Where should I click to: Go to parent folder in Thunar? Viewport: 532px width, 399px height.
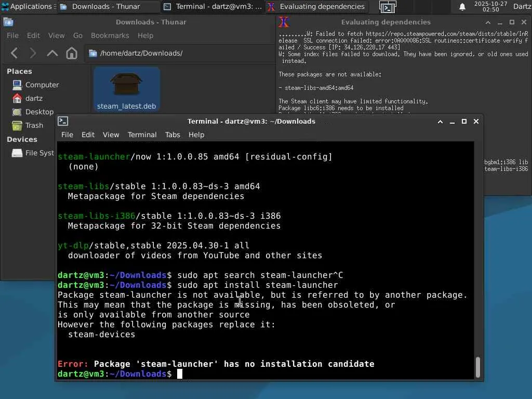click(52, 54)
